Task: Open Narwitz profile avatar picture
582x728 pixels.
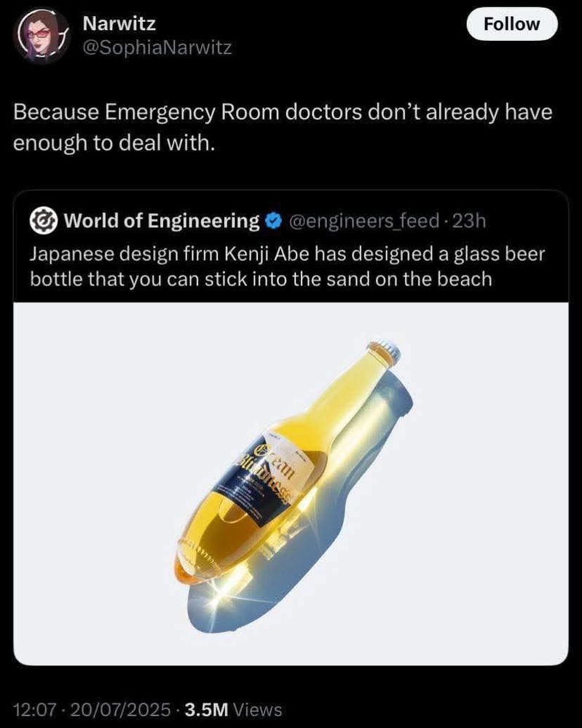Action: click(x=42, y=35)
